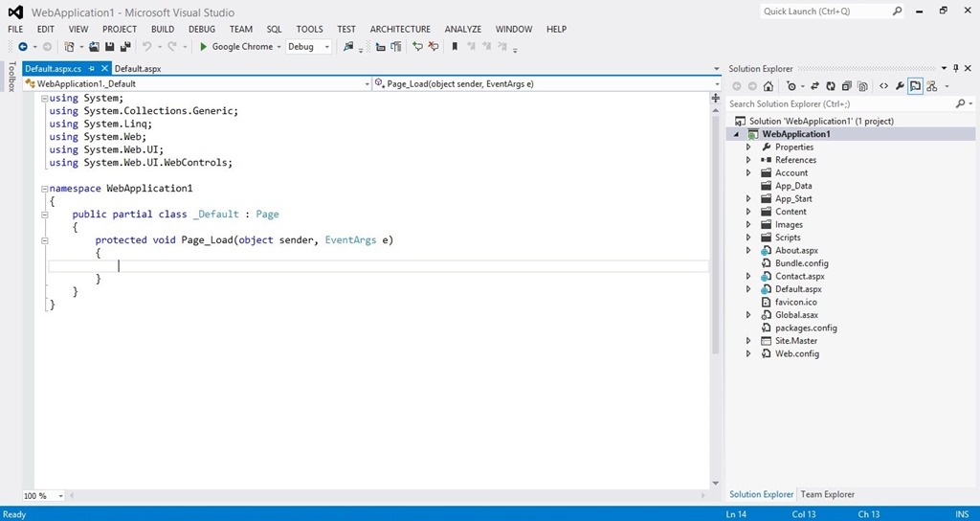Viewport: 980px width, 521px height.
Task: Switch to the Team Explorer tab
Action: [x=827, y=494]
